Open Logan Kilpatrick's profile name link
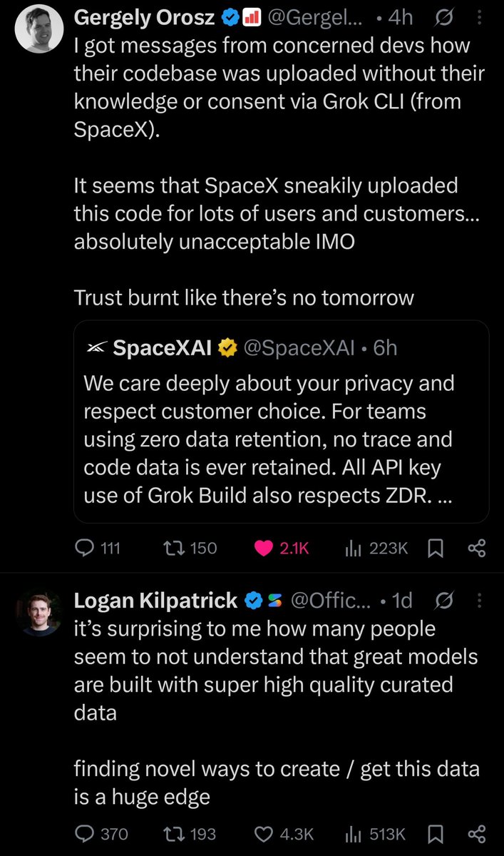This screenshot has width=504, height=856. click(155, 601)
